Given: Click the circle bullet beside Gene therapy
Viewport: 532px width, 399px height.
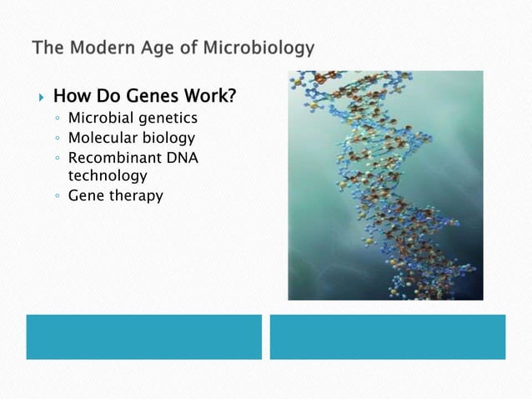Looking at the screenshot, I should (x=58, y=196).
